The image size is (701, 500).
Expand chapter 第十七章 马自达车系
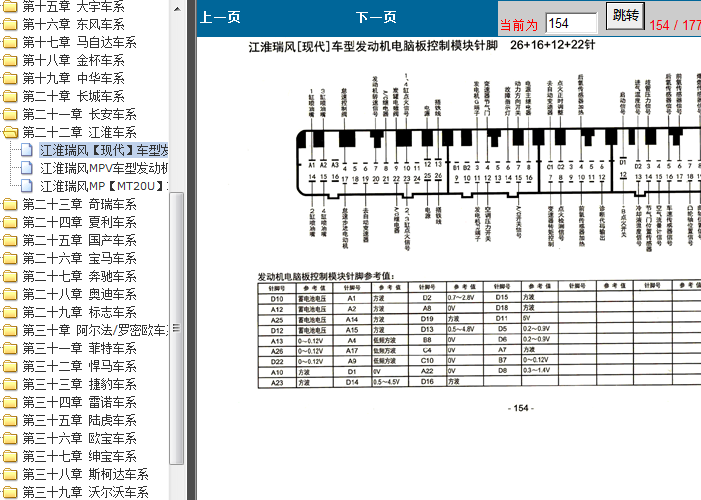pyautogui.click(x=80, y=42)
